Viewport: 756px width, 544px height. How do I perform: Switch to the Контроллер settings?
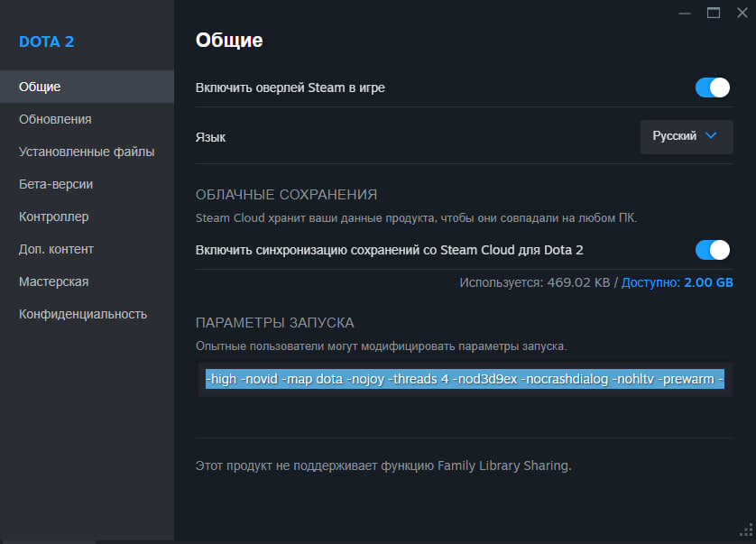[53, 217]
